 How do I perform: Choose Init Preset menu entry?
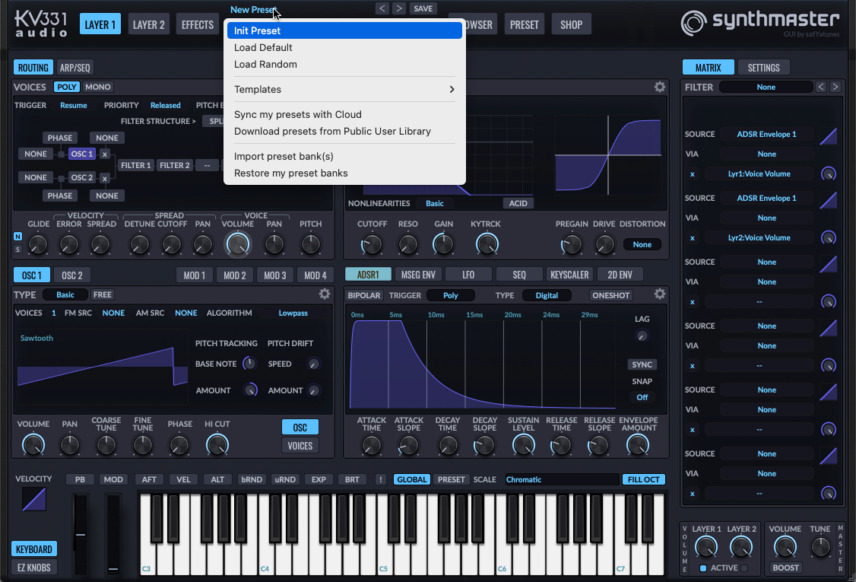coord(344,31)
